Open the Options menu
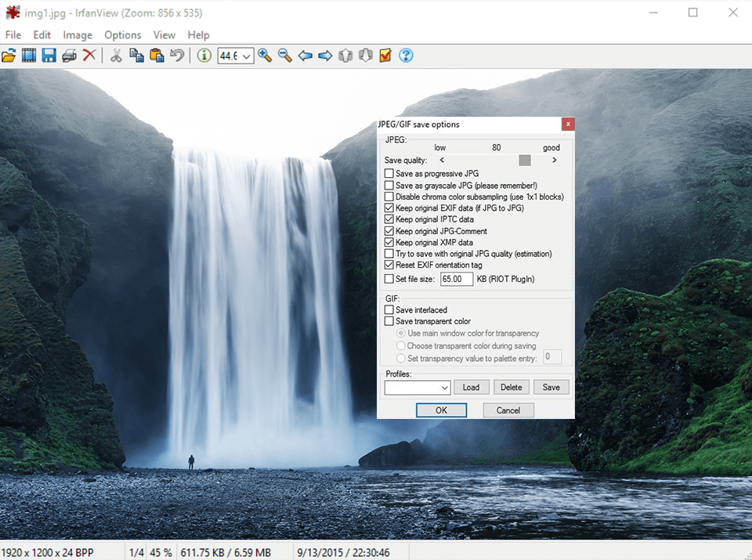 pyautogui.click(x=123, y=35)
